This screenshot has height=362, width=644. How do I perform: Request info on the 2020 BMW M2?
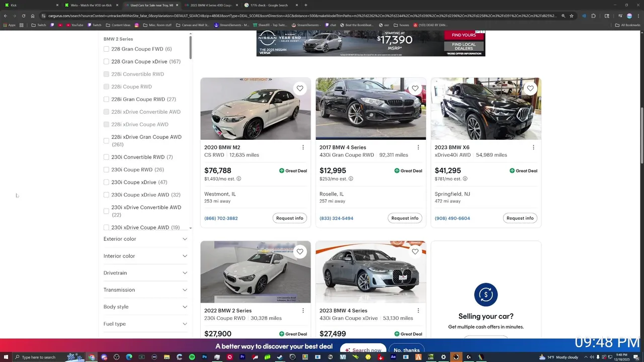click(290, 218)
